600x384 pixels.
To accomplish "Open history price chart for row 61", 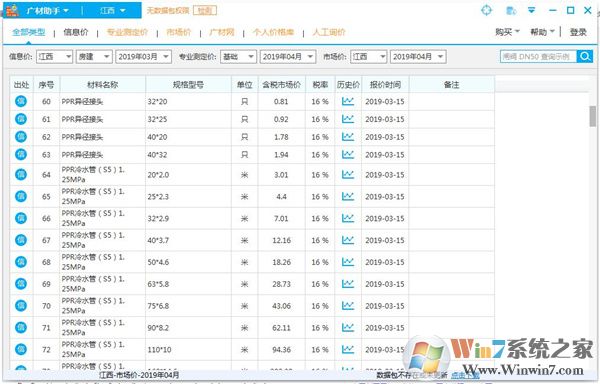I will tap(348, 119).
